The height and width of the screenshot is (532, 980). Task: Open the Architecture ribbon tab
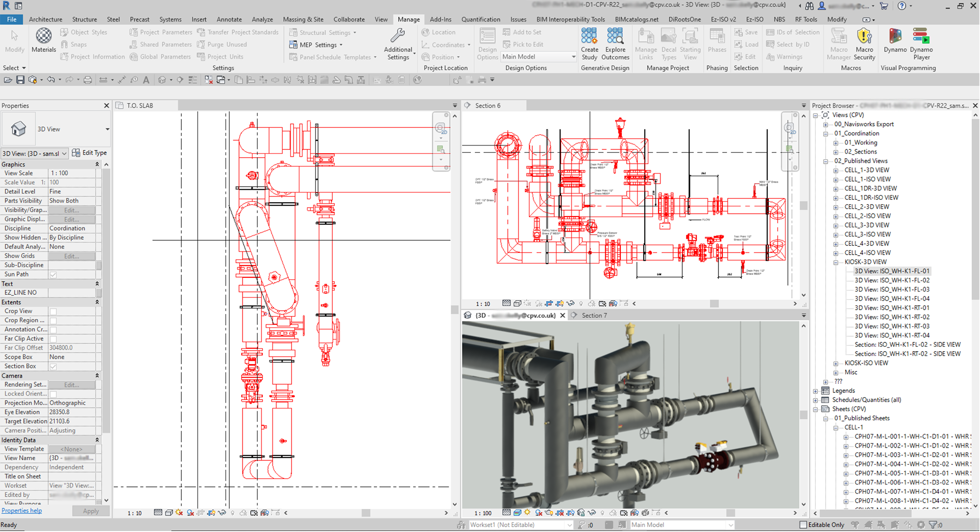point(46,20)
